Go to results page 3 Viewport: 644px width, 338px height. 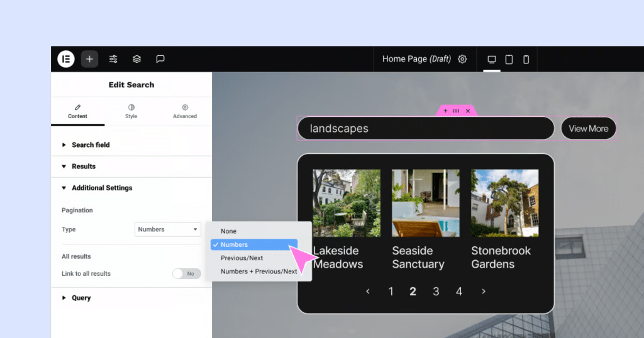coord(436,292)
